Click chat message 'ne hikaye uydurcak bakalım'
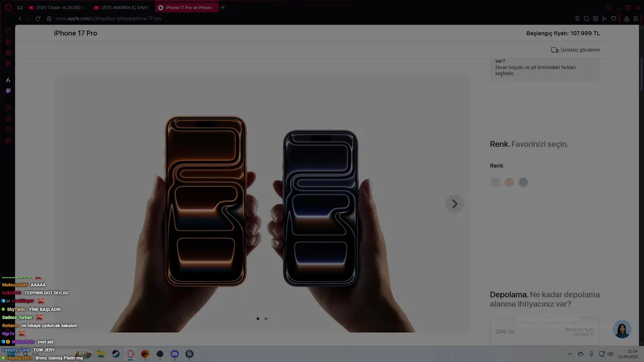 (49, 326)
